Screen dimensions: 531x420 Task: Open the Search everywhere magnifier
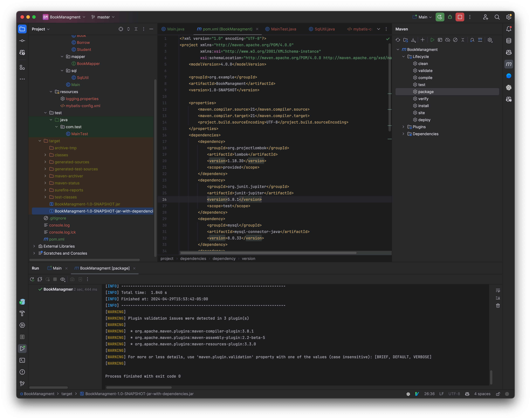click(x=497, y=17)
